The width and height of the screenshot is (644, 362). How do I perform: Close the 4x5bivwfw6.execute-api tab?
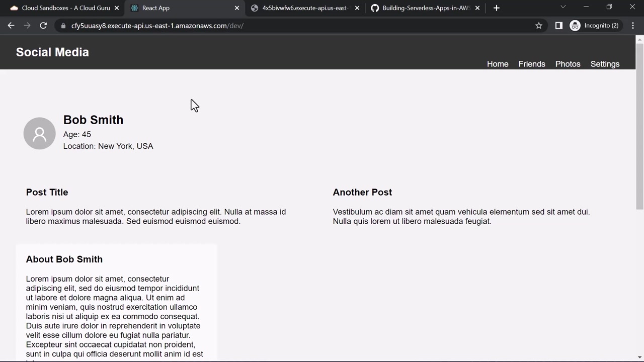[x=357, y=8]
